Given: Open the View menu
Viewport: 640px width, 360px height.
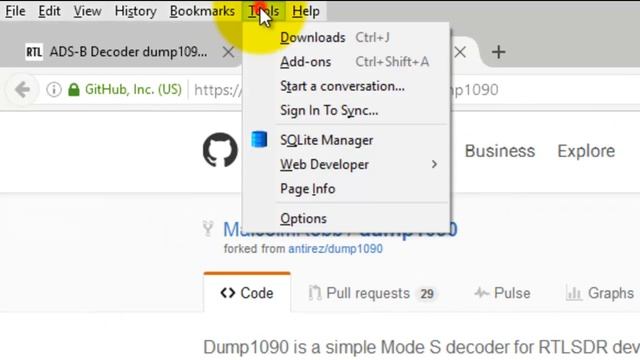Looking at the screenshot, I should [x=87, y=11].
